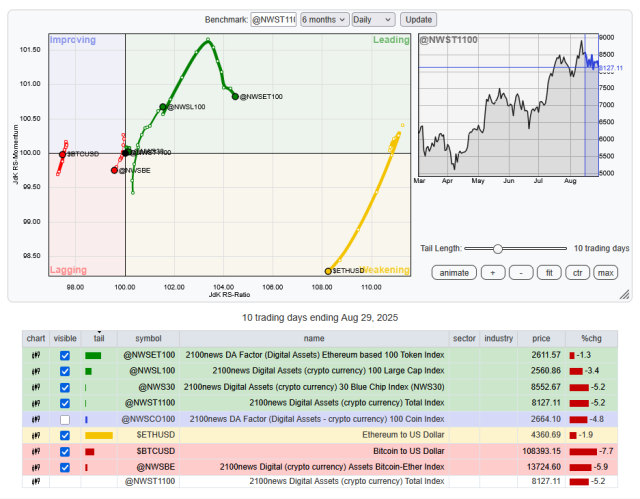
Task: Sort table by tail column header
Action: click(x=99, y=338)
